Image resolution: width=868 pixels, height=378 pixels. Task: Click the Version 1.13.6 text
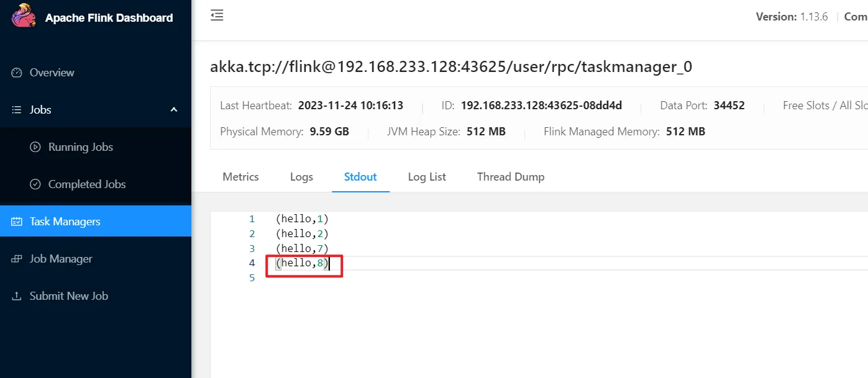coord(792,17)
